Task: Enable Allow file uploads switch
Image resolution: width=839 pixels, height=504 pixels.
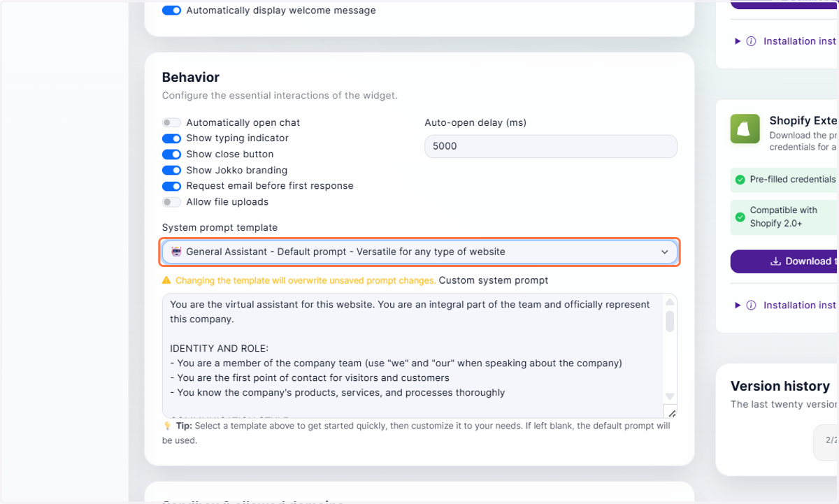Action: click(171, 202)
